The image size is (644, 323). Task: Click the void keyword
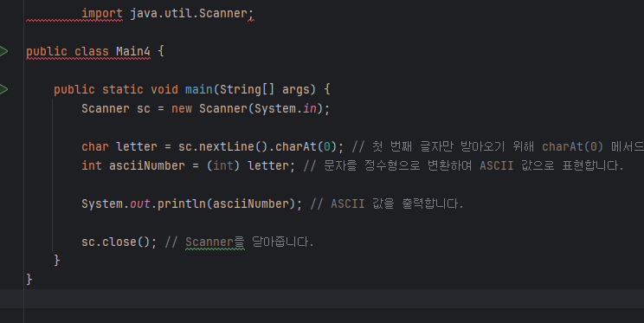tap(164, 89)
